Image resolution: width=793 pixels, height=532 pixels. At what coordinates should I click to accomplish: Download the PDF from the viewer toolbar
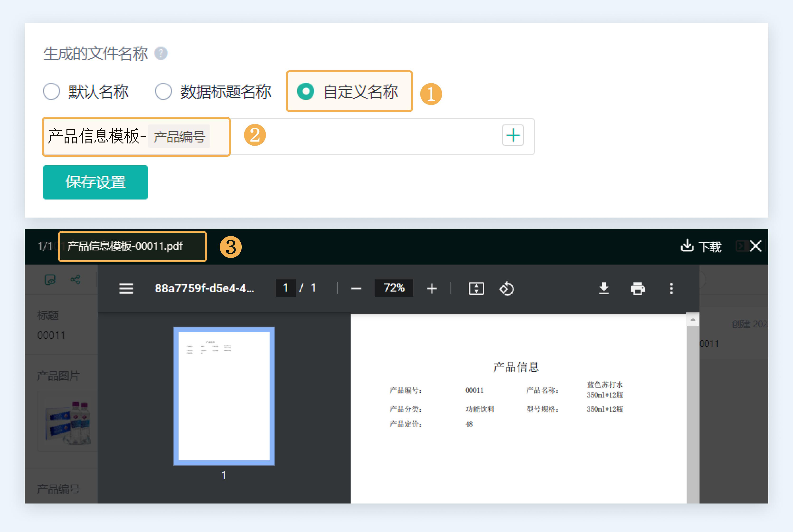pyautogui.click(x=604, y=288)
